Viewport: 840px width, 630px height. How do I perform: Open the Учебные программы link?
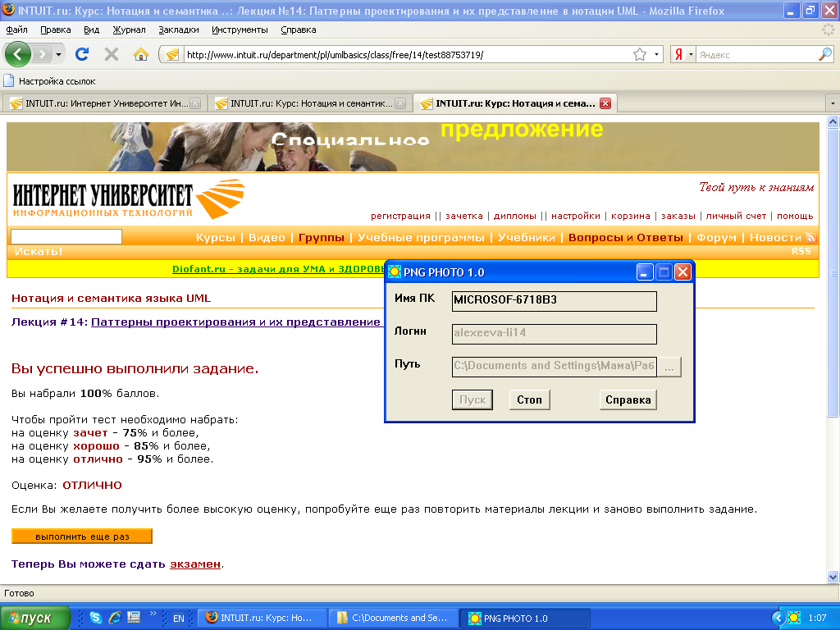coord(421,237)
